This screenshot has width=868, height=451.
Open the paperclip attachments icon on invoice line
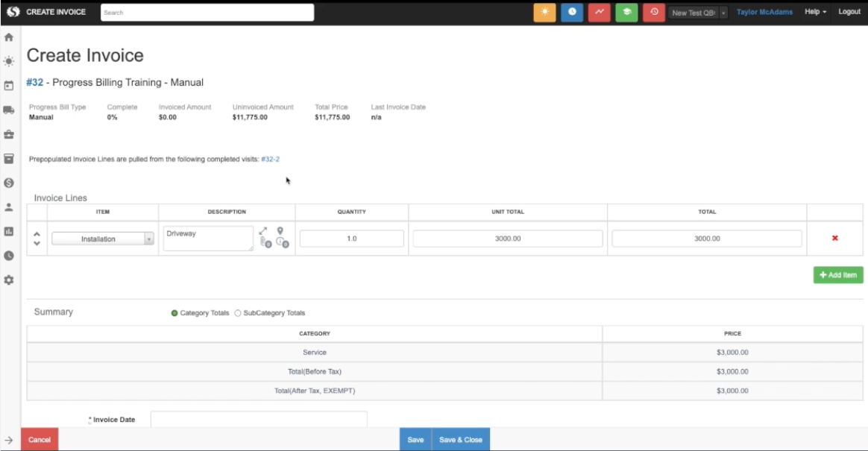click(264, 242)
